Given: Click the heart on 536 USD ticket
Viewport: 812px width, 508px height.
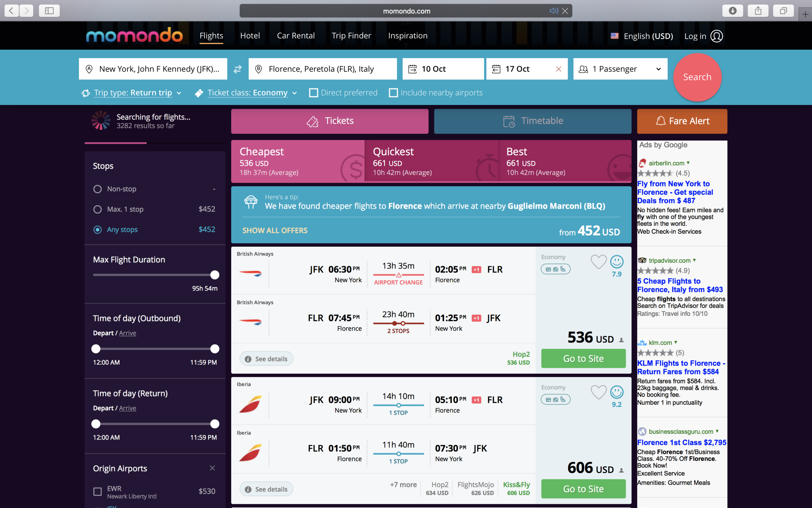Looking at the screenshot, I should point(599,261).
